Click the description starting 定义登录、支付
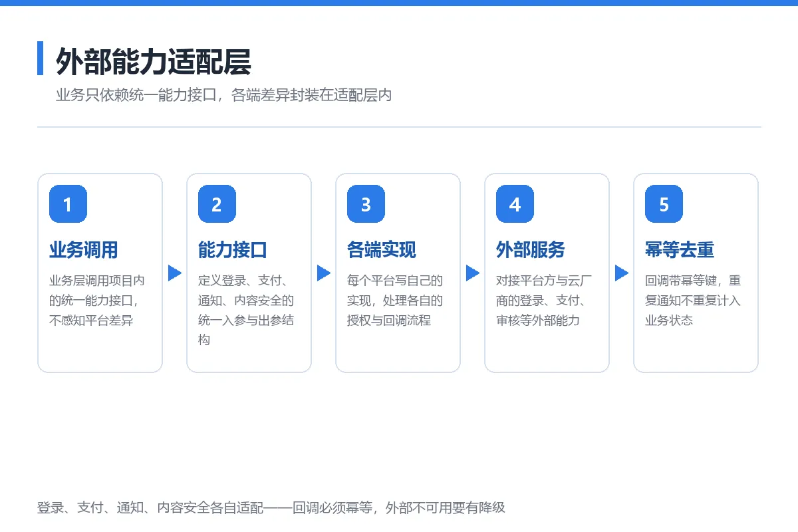Screen dimensions: 798x532 [246, 310]
